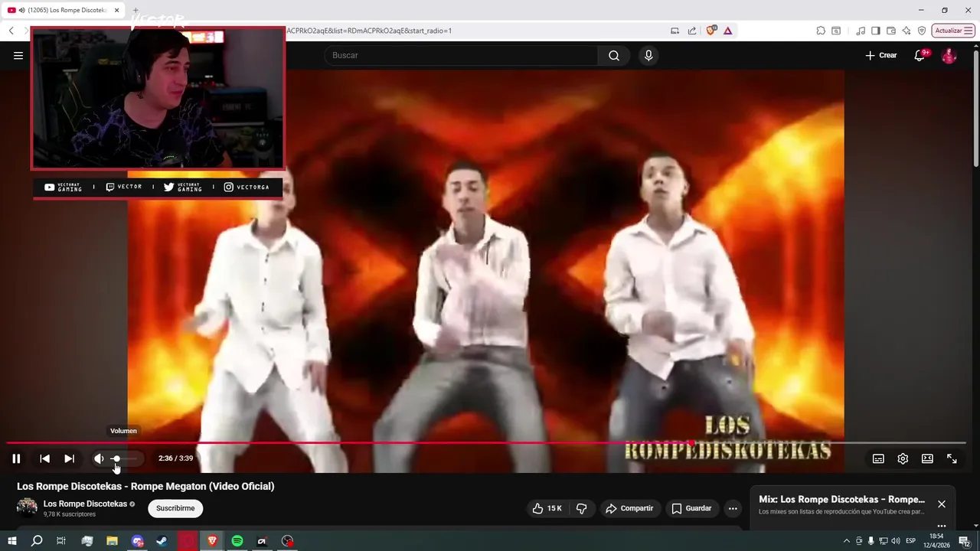Start voice search with the microphone icon
The width and height of the screenshot is (980, 551).
pos(648,55)
